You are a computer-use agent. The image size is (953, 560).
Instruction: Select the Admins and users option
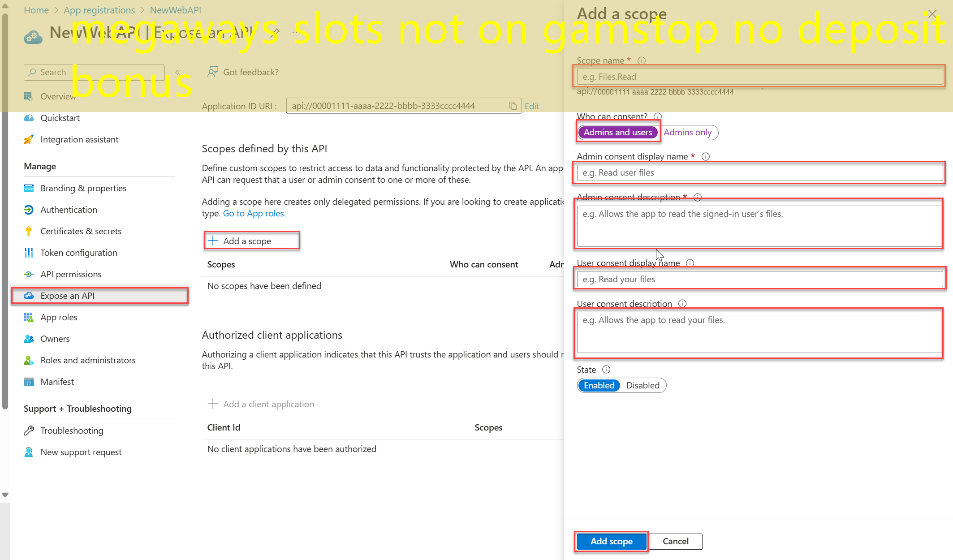point(617,132)
